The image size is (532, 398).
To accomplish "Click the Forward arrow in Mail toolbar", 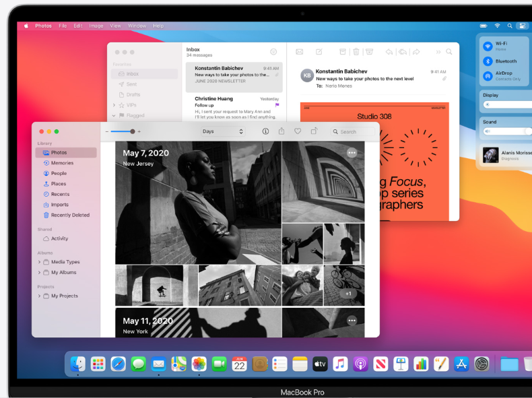I will [x=416, y=52].
